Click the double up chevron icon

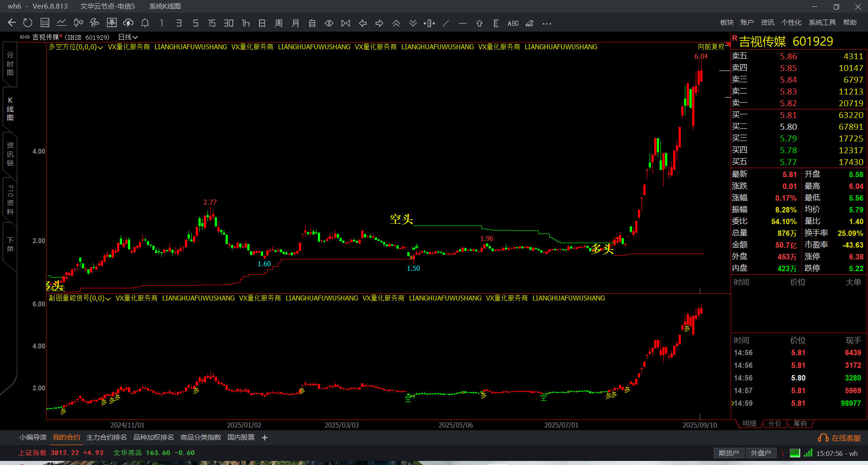point(396,23)
